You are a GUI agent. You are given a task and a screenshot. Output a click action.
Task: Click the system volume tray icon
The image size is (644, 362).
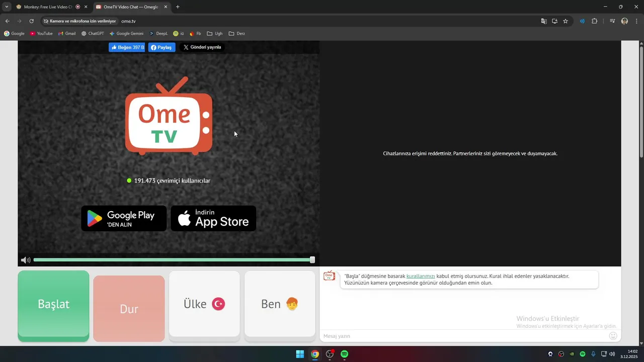tap(612, 354)
